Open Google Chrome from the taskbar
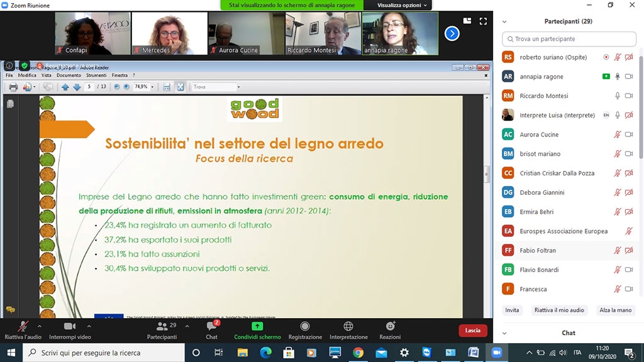Viewport: 644px width, 362px height. click(x=358, y=353)
